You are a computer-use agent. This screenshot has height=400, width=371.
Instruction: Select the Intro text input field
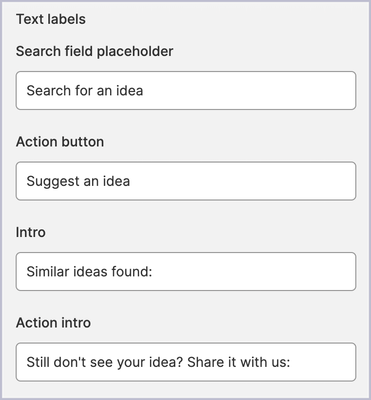click(x=186, y=271)
